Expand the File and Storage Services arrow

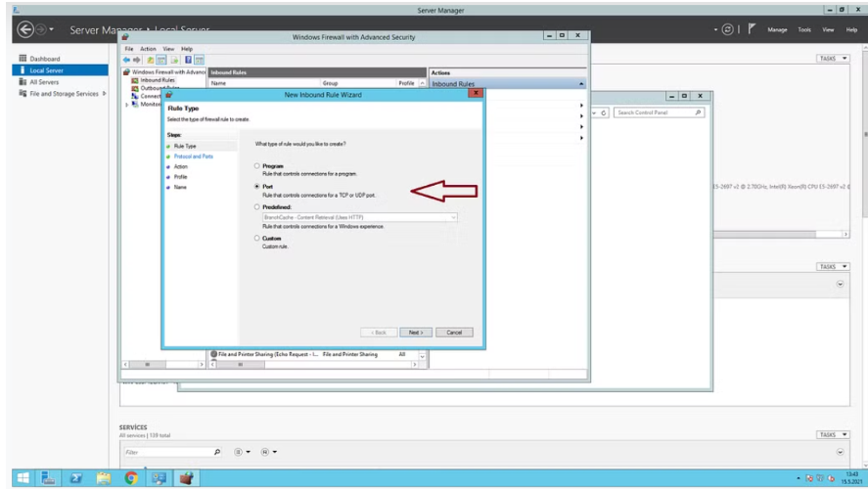click(x=104, y=94)
